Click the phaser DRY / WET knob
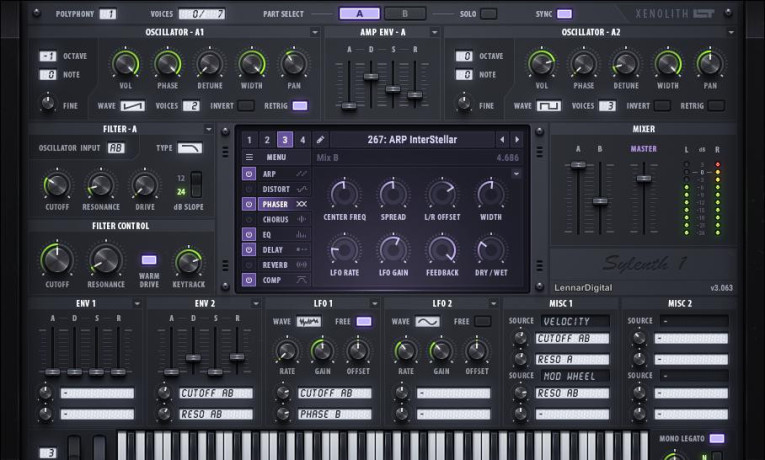 (x=491, y=250)
